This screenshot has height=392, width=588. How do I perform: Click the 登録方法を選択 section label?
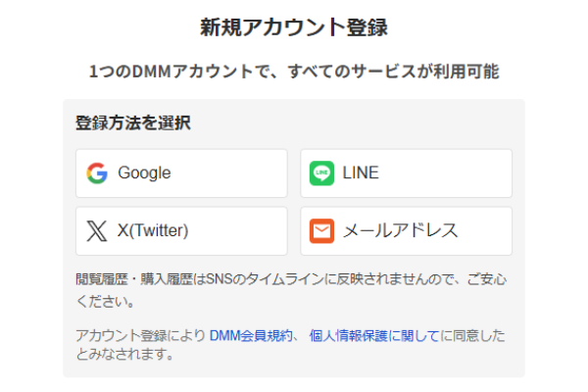tap(132, 123)
